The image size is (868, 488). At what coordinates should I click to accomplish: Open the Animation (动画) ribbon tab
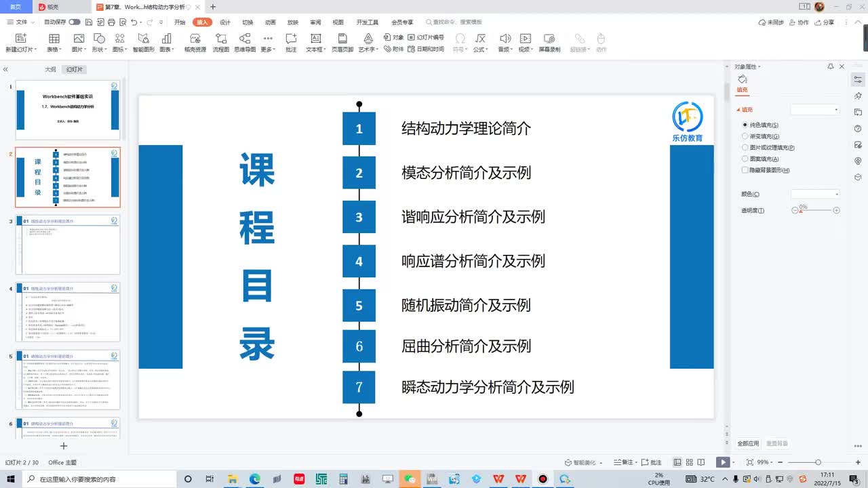coord(270,22)
